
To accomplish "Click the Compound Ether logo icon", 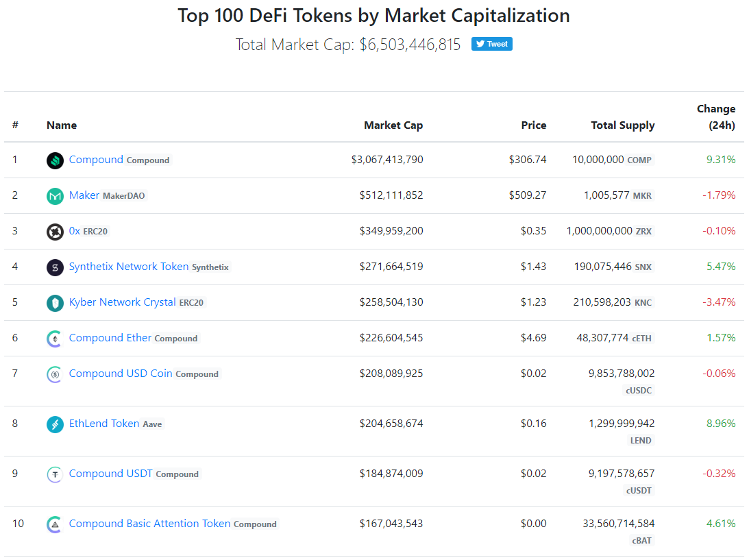I will [55, 339].
